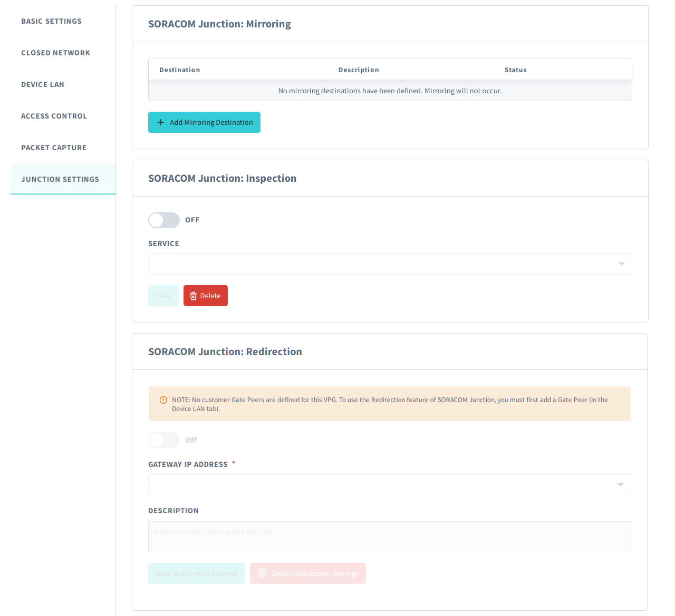The image size is (675, 616).
Task: Click the Destination column header
Action: (180, 70)
